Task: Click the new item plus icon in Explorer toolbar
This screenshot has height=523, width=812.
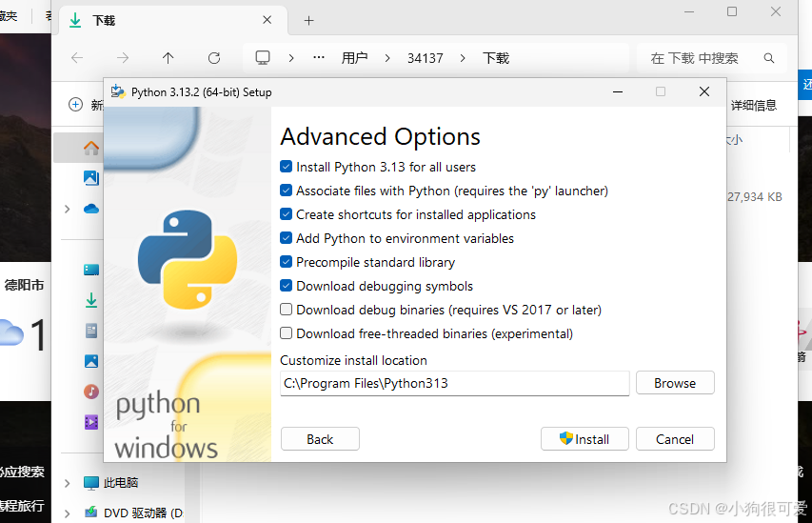Action: (x=75, y=105)
